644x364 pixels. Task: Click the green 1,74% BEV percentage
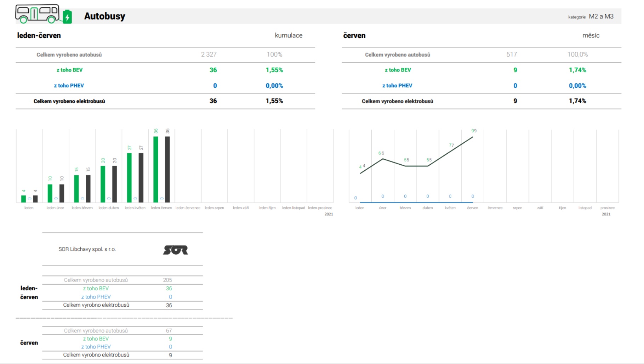[x=577, y=70]
